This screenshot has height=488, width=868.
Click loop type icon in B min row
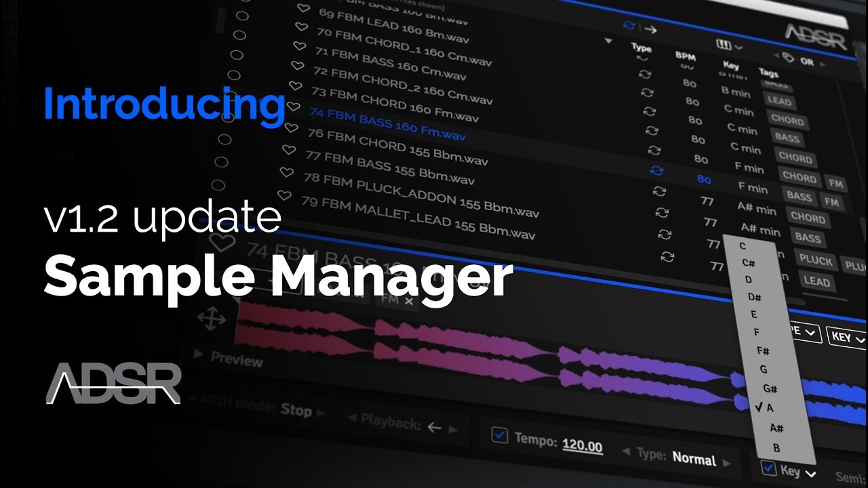pos(646,75)
